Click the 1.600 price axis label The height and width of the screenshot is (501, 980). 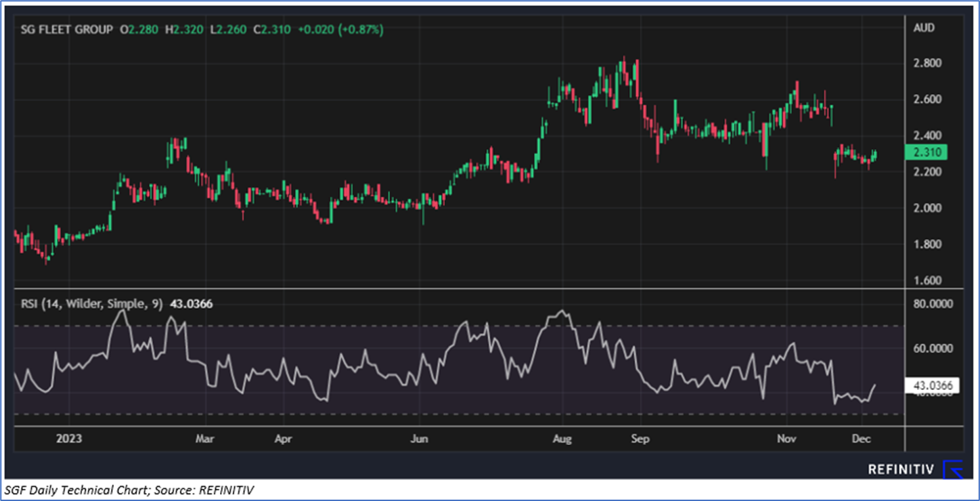927,280
